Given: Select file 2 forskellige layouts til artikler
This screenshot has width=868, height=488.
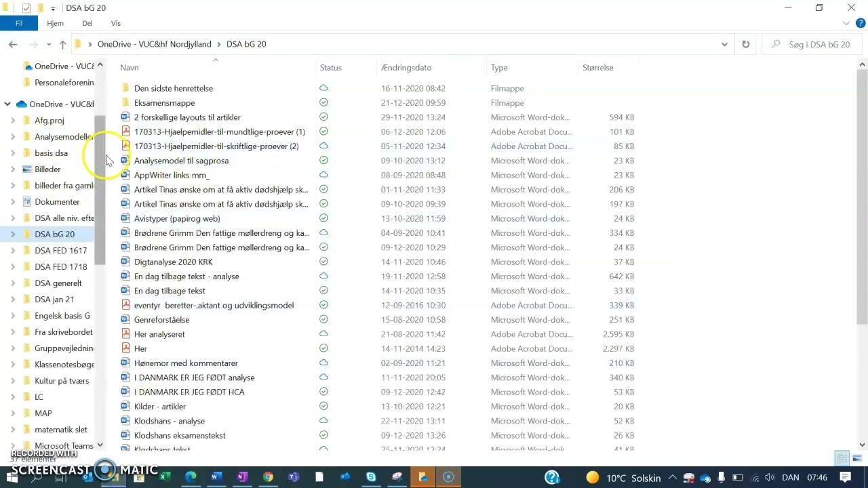Looking at the screenshot, I should (x=187, y=117).
